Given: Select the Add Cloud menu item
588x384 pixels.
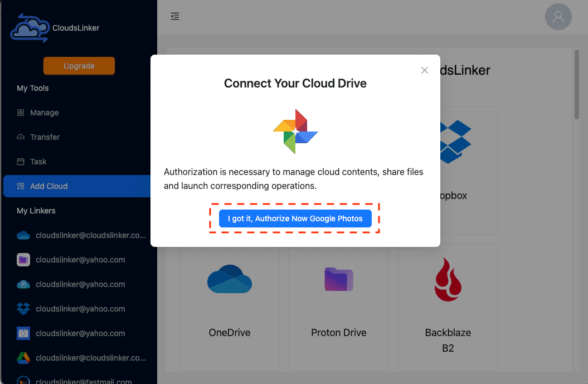Looking at the screenshot, I should pyautogui.click(x=77, y=186).
